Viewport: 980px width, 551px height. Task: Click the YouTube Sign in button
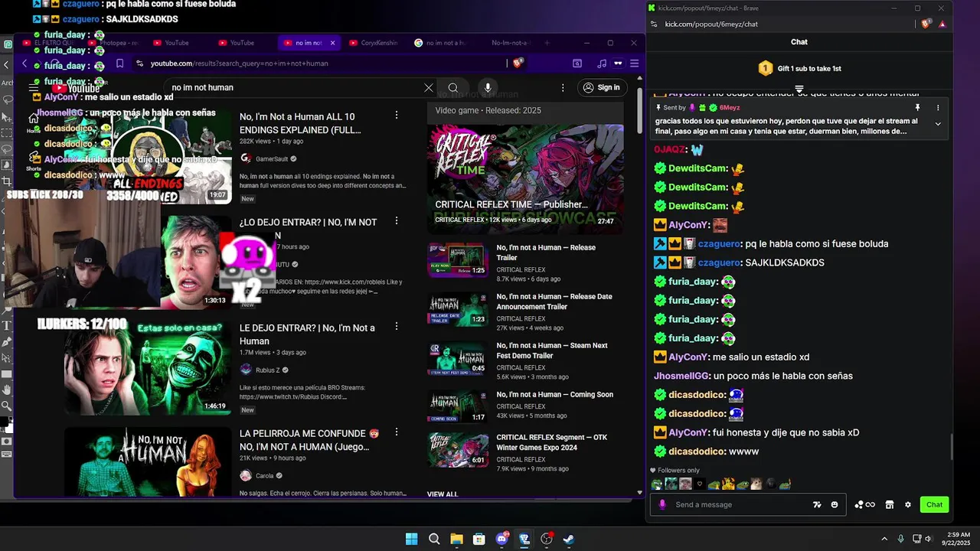pos(601,88)
